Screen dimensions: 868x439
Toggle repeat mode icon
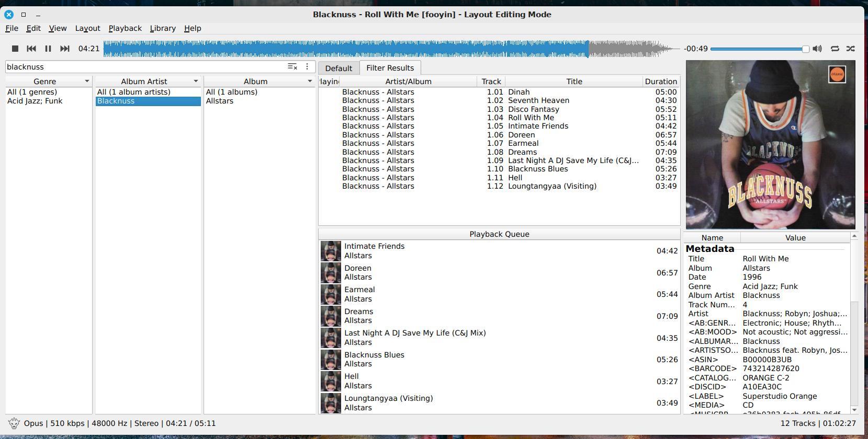click(835, 49)
